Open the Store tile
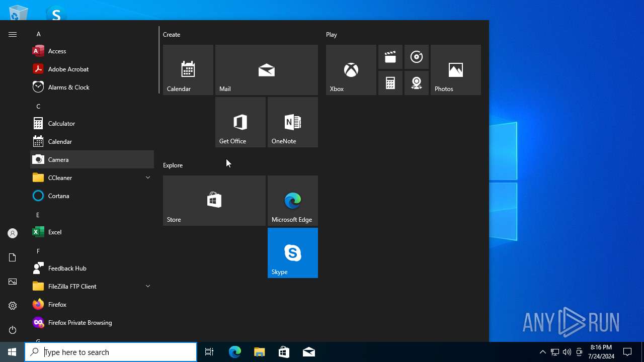 click(214, 201)
